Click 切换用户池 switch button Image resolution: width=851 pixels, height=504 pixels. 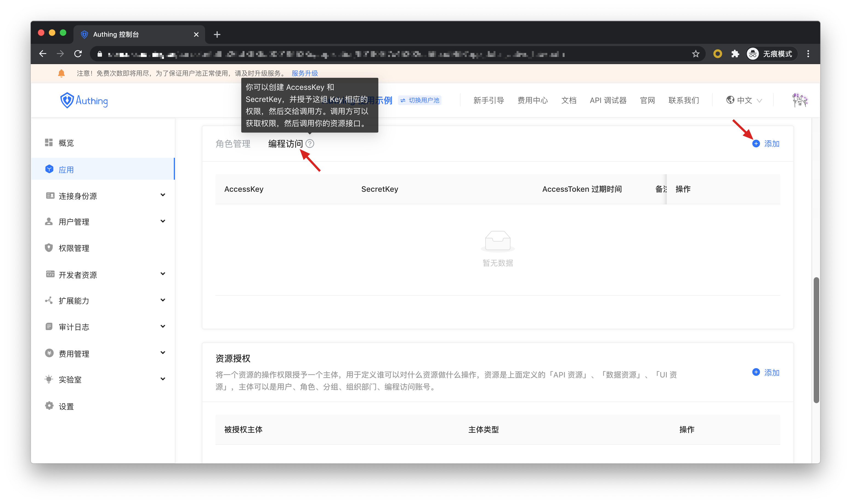(420, 100)
